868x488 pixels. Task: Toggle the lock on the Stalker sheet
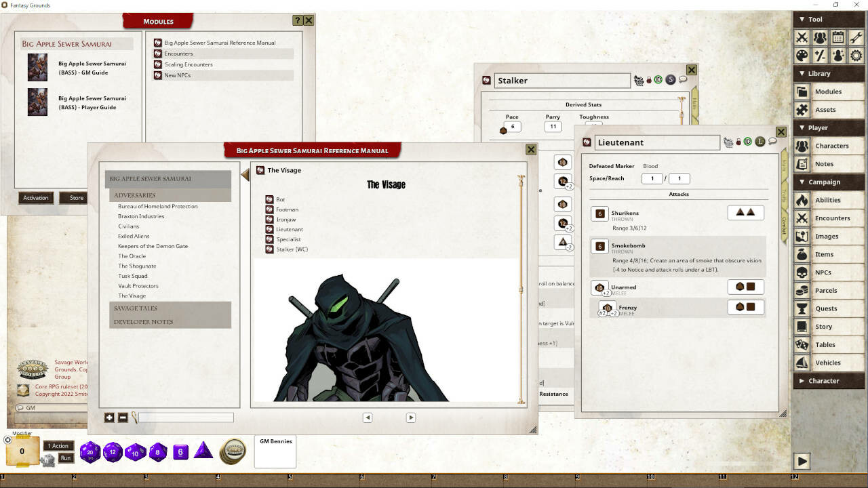tap(650, 79)
